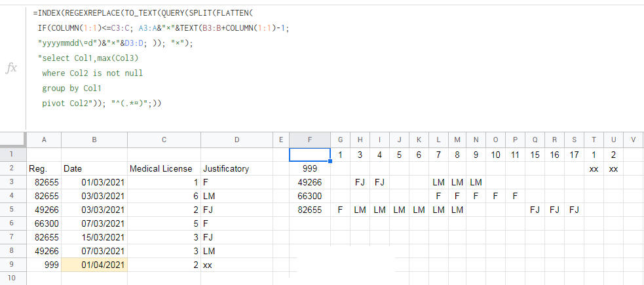Viewport: 644px width, 285px height.
Task: Select 'FJ' cell in column Q
Action: [535, 210]
